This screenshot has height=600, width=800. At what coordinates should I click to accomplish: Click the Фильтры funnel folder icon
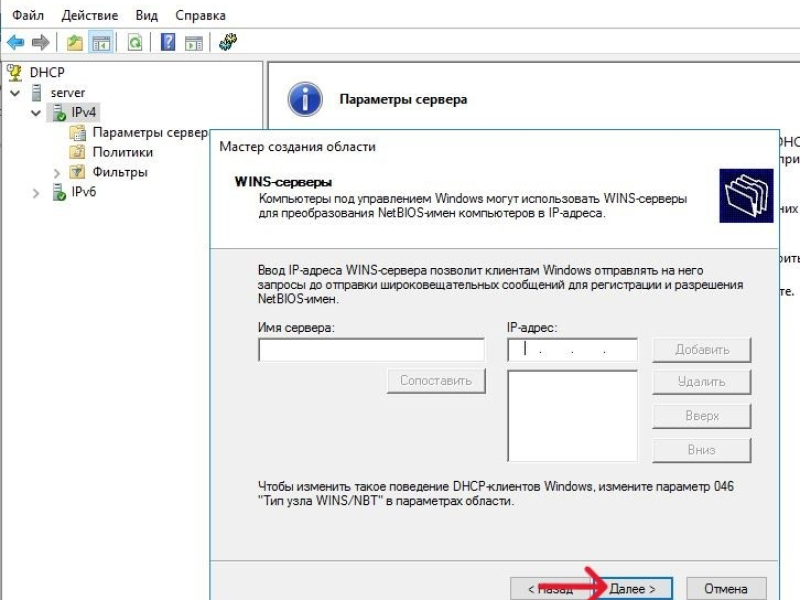click(78, 172)
